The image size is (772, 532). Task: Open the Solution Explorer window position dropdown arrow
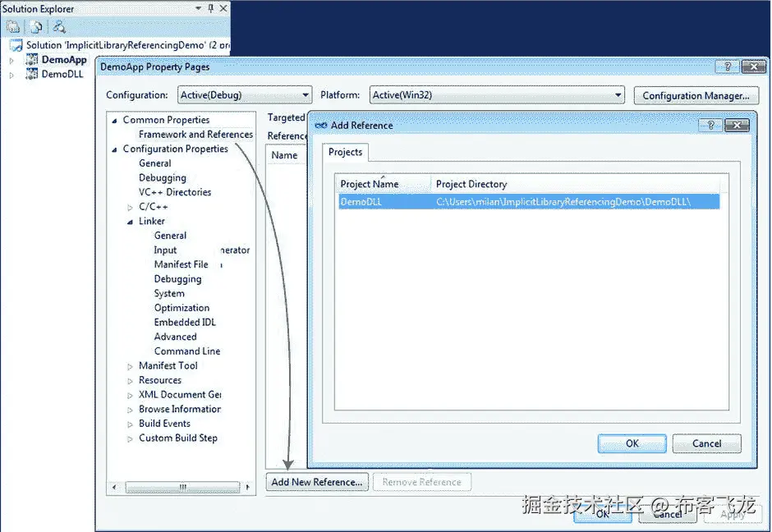199,8
